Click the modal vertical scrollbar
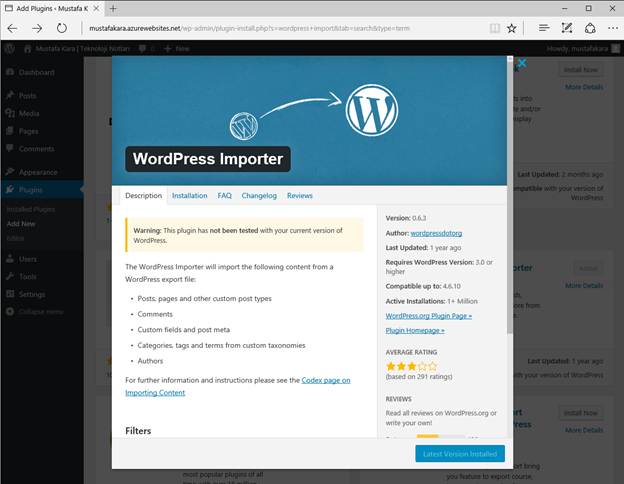This screenshot has width=624, height=484. [510, 199]
